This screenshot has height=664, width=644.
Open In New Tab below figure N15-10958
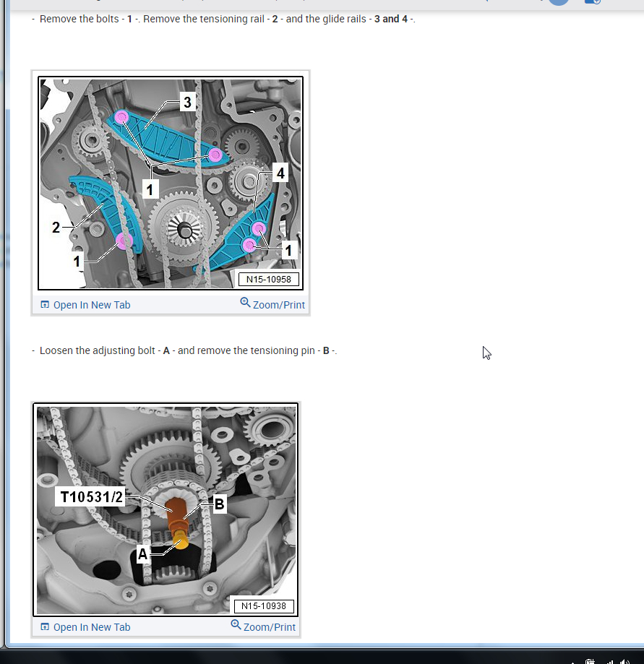pos(85,305)
